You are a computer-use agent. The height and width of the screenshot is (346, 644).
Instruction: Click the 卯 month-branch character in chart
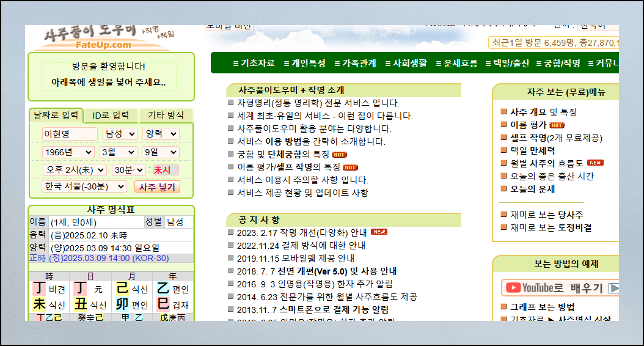coord(122,304)
